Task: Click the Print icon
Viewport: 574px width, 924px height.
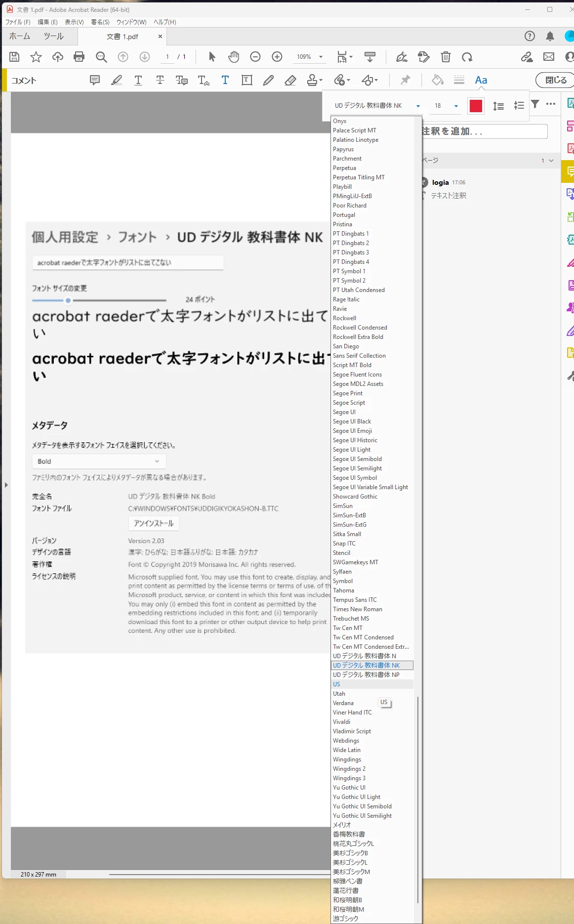Action: (x=79, y=57)
